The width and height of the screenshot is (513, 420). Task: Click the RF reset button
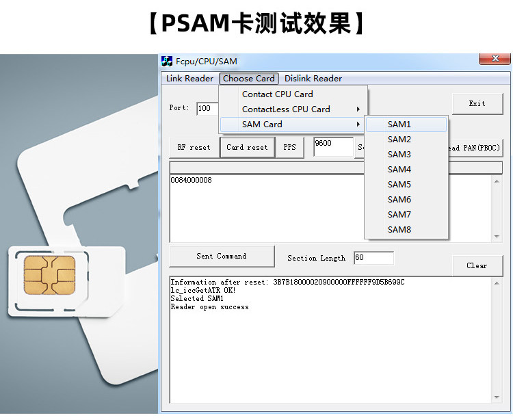tap(194, 148)
